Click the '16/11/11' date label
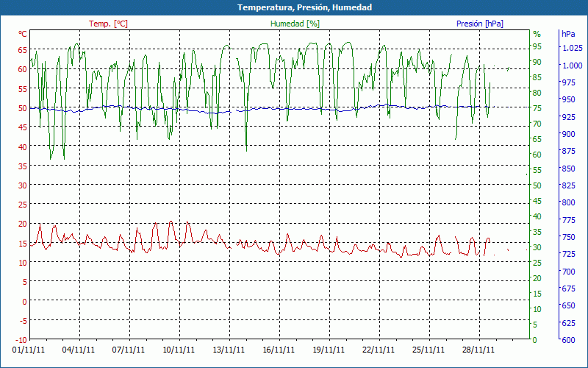The image size is (588, 368). click(279, 350)
